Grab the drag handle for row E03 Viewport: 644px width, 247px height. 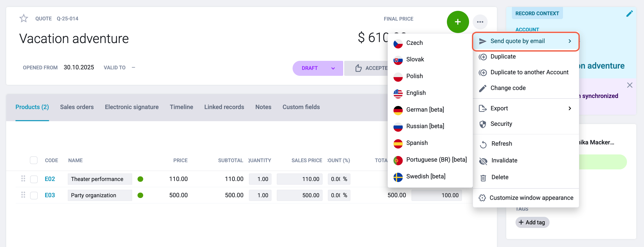23,195
